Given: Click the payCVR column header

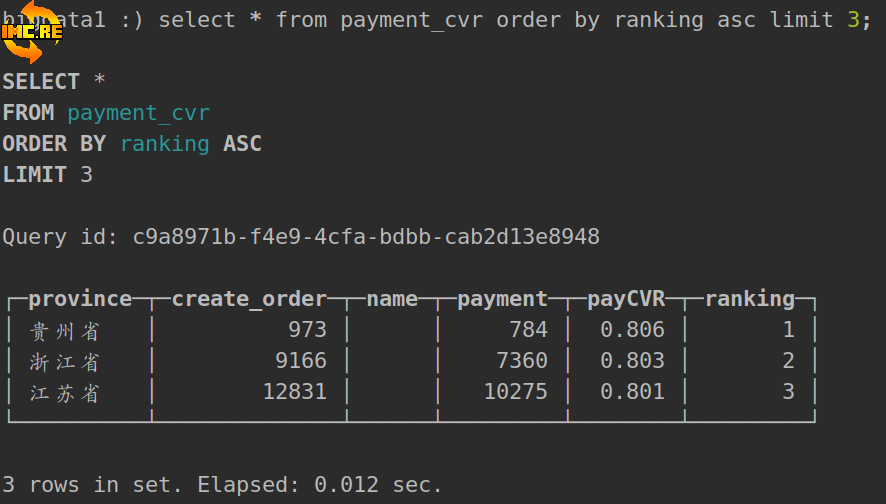Looking at the screenshot, I should (626, 299).
